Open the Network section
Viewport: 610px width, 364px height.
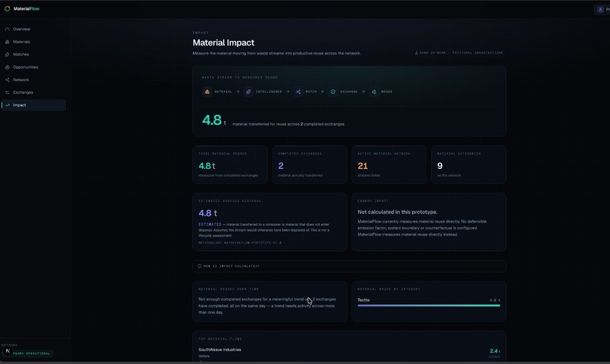coord(33,79)
